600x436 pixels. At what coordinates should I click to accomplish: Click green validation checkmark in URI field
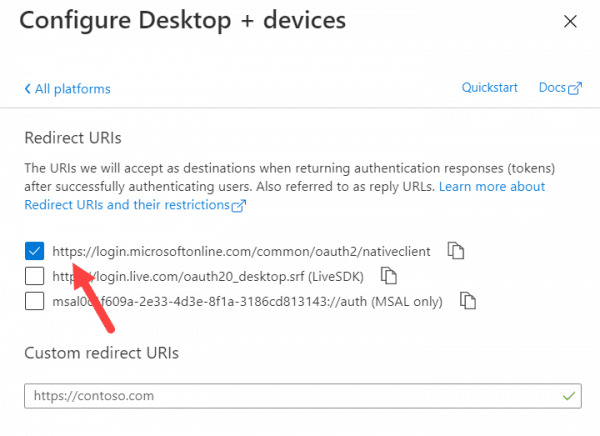click(x=568, y=396)
